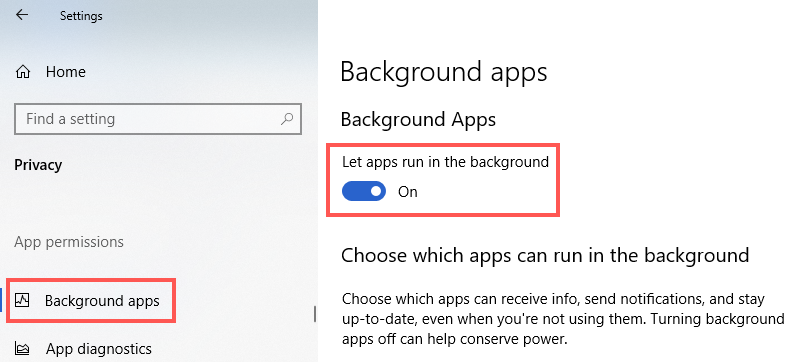Image resolution: width=796 pixels, height=362 pixels.
Task: Click the Settings window title text
Action: pyautogui.click(x=81, y=16)
